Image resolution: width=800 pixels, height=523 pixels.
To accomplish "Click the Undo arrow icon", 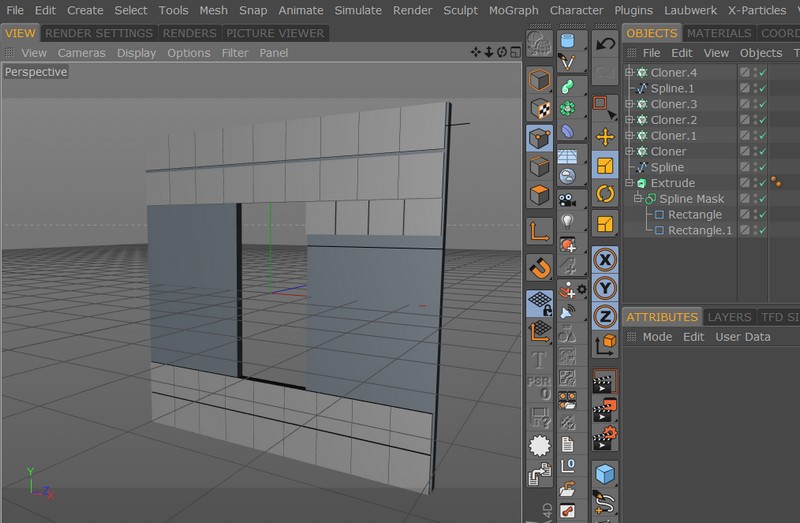I will (605, 44).
